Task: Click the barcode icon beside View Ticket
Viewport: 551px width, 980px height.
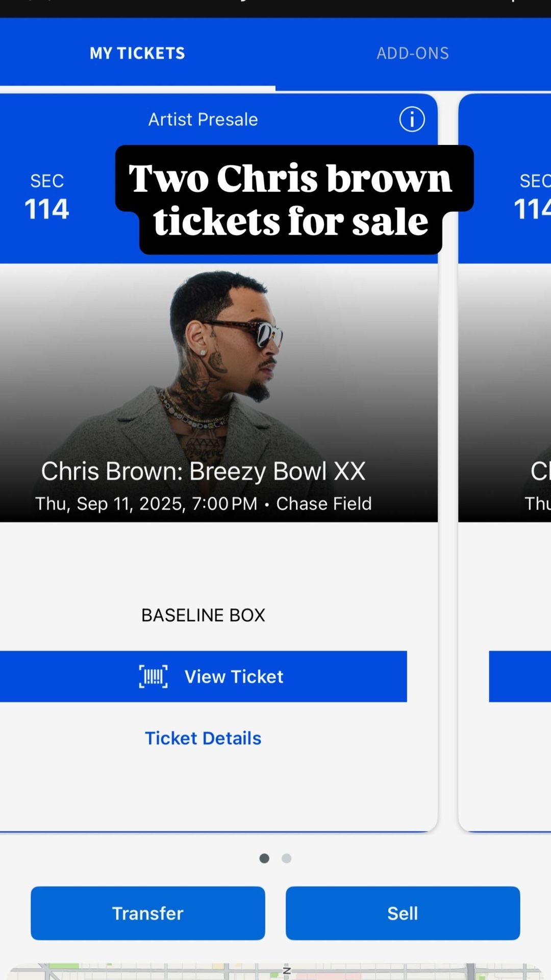Action: click(x=153, y=676)
